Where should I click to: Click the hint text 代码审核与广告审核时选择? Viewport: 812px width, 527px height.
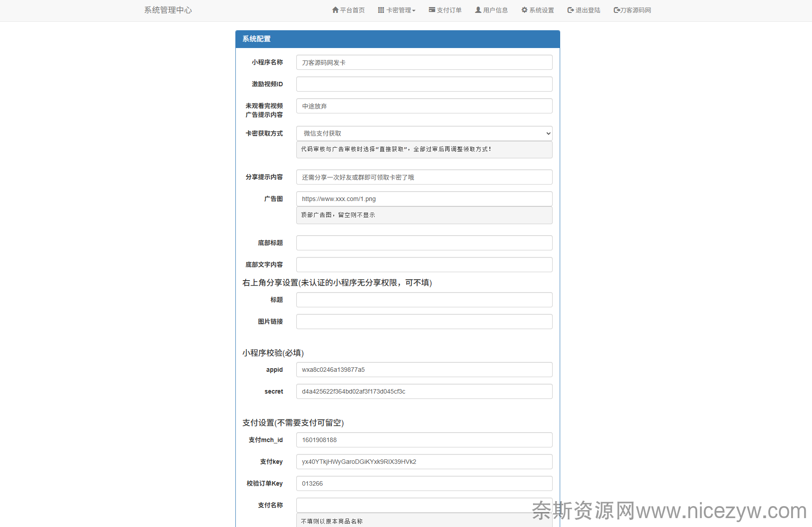pos(396,149)
